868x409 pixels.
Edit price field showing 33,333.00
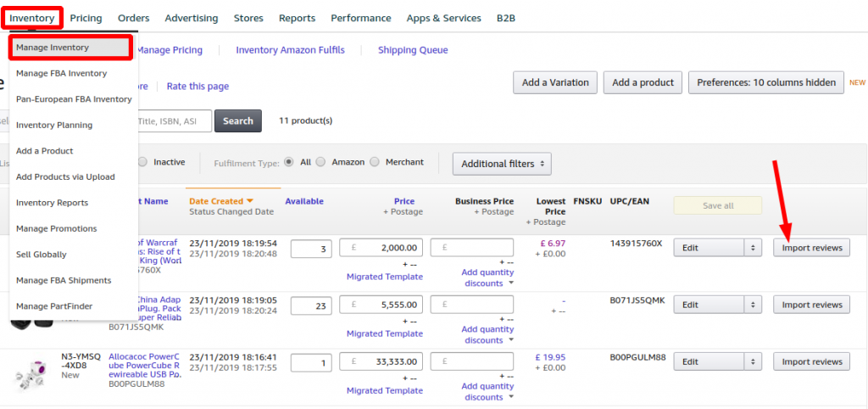(381, 361)
